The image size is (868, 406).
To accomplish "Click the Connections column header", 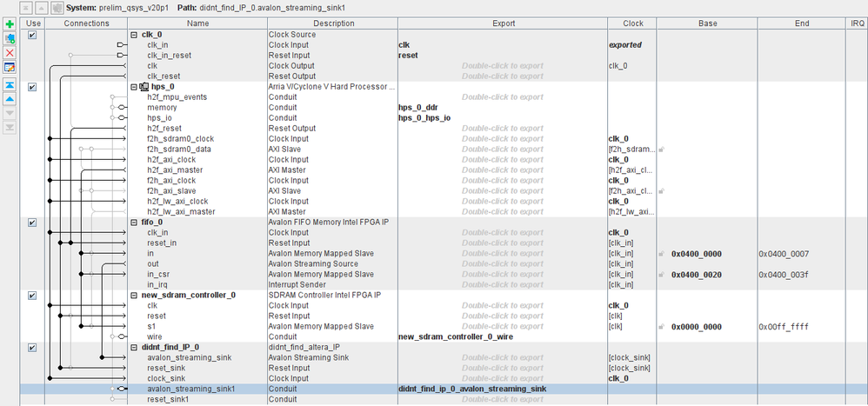I will click(x=86, y=23).
